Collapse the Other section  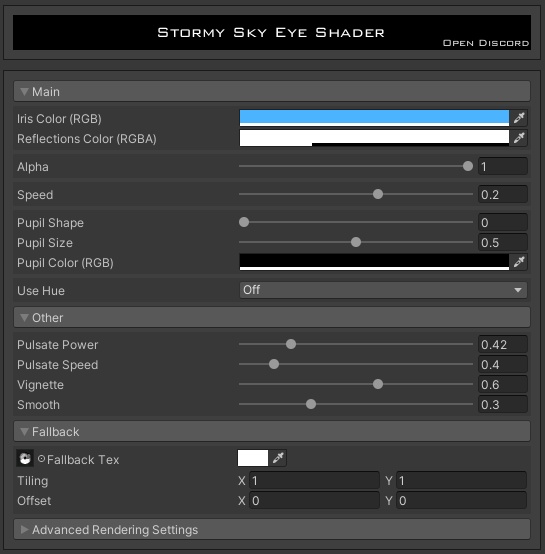pos(272,318)
